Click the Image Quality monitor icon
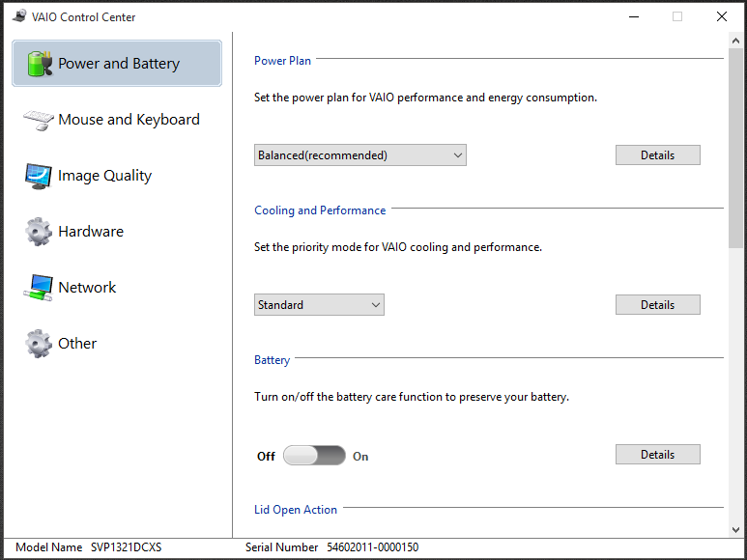Screen dimensions: 747x560 point(39,176)
